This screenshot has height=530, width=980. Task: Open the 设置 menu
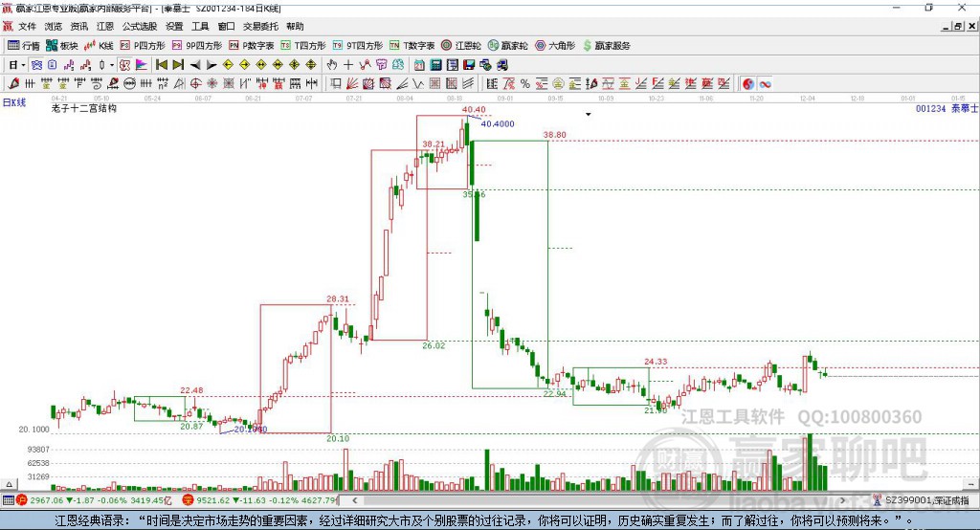[174, 26]
